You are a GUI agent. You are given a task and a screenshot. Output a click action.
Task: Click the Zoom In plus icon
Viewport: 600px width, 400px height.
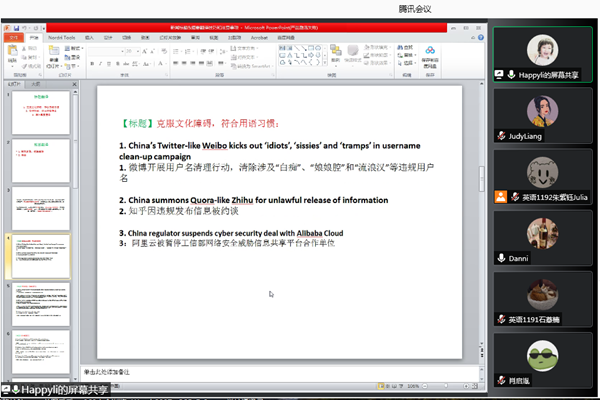466,386
